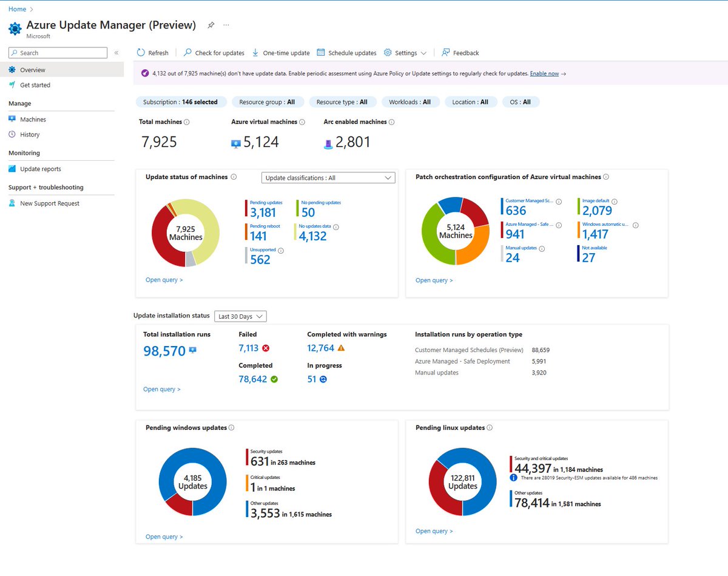
Task: Open query under Patch orchestration configuration
Action: (434, 280)
